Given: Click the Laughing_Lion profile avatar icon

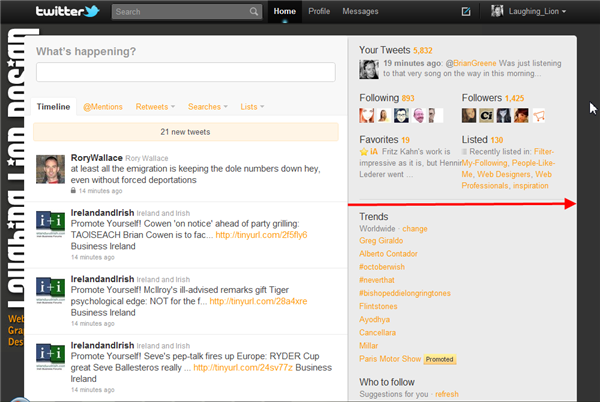Looking at the screenshot, I should (499, 12).
